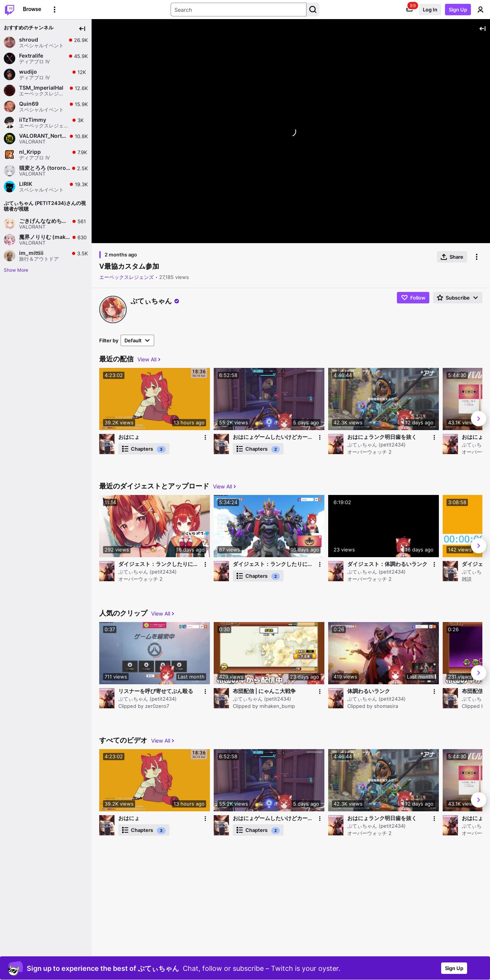Screen dimensions: 490x980
Task: Click the streamer avatar of ぷてぃちゃん
Action: 113,309
